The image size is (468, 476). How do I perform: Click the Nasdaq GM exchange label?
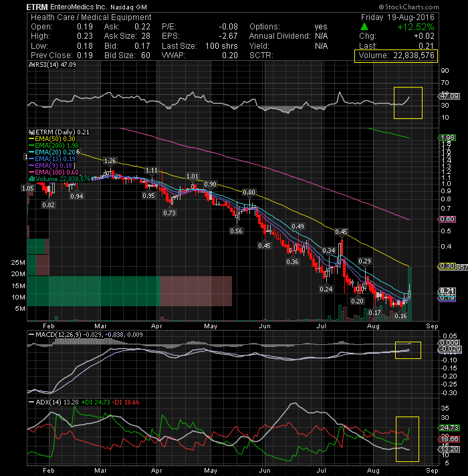tap(128, 7)
